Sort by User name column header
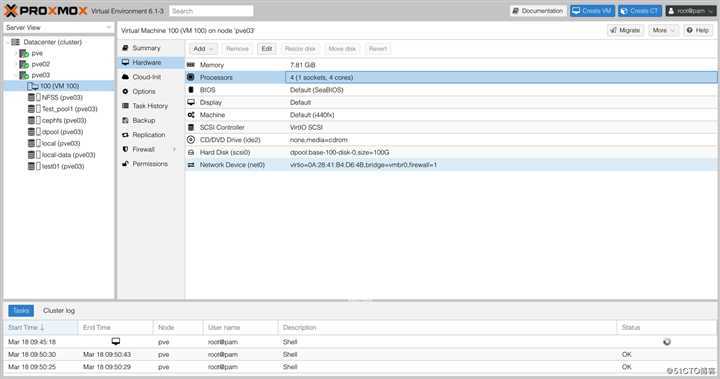The image size is (720, 379). coord(241,328)
